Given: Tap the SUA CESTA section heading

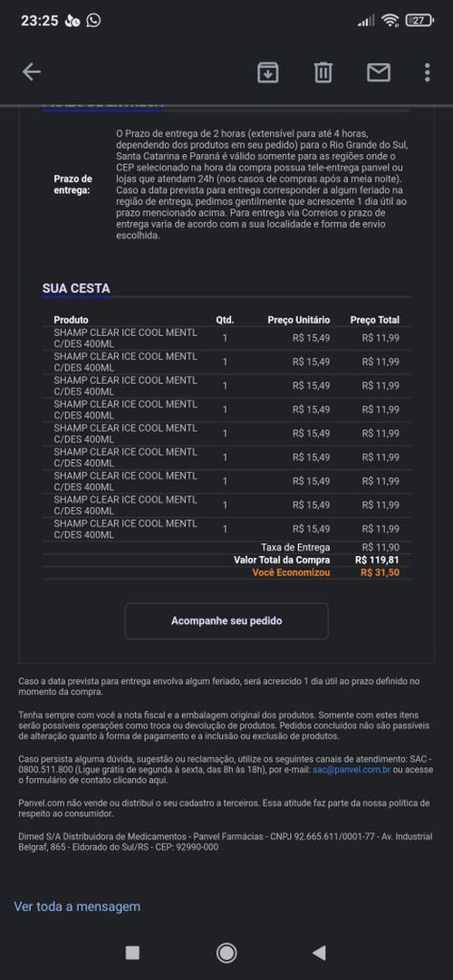Looking at the screenshot, I should [x=76, y=288].
